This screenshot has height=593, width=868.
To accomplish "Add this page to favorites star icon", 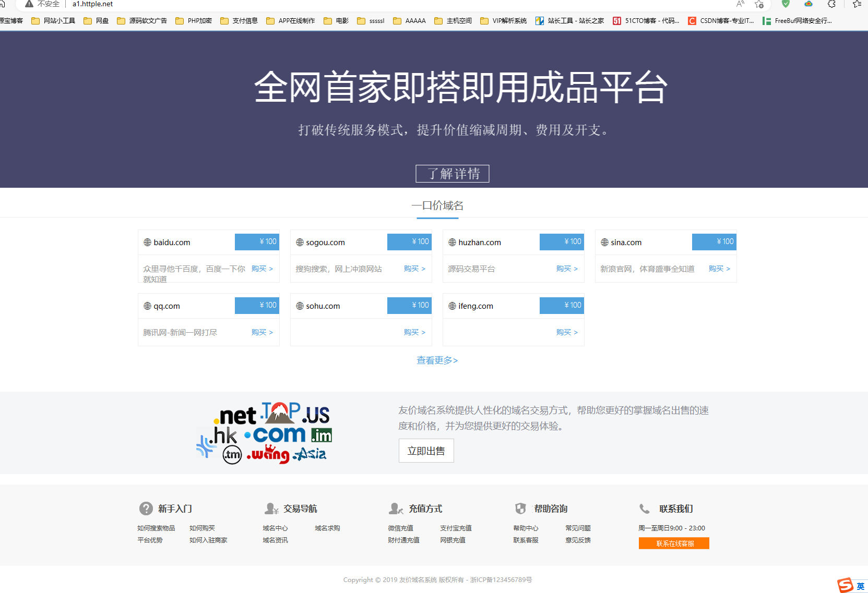I will [x=759, y=4].
